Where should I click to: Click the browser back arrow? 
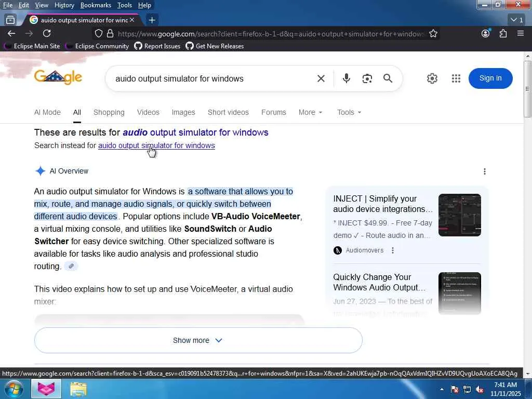[11, 33]
